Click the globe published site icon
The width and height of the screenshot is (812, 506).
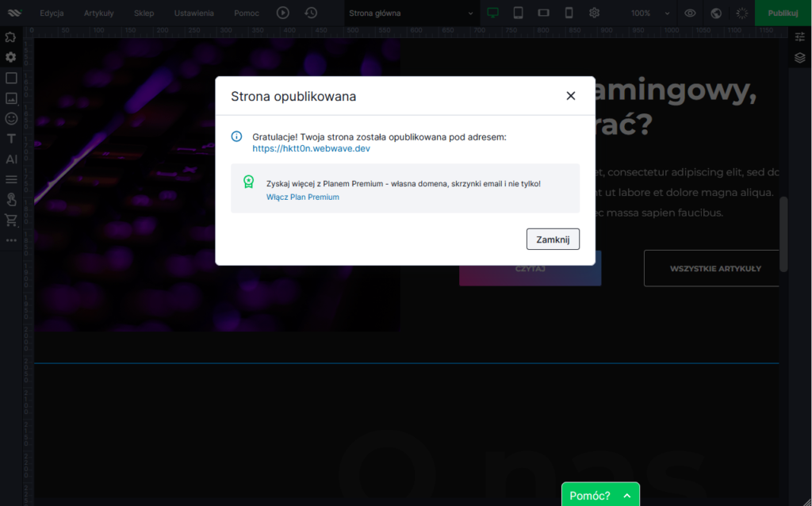(x=716, y=13)
